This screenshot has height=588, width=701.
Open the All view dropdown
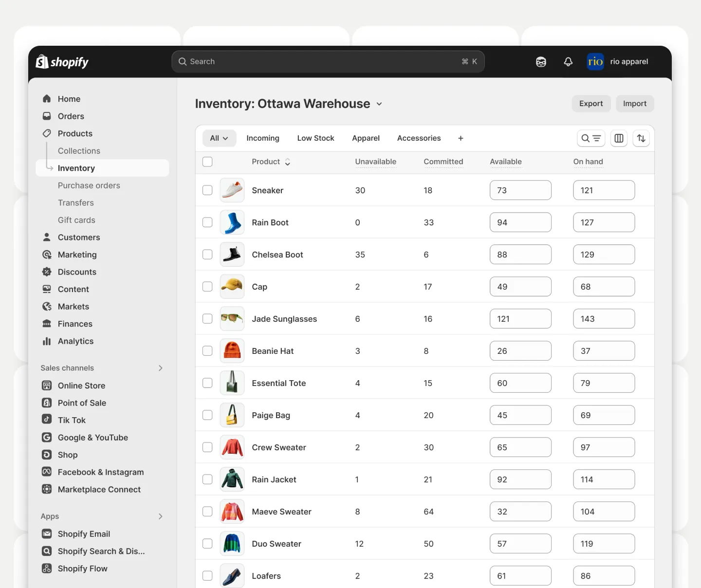219,138
